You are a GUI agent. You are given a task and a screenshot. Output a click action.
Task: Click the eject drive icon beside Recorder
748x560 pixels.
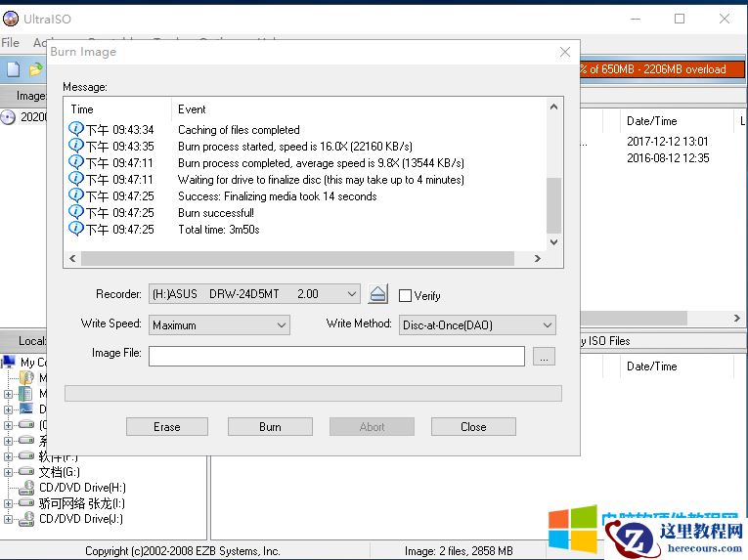(x=377, y=294)
